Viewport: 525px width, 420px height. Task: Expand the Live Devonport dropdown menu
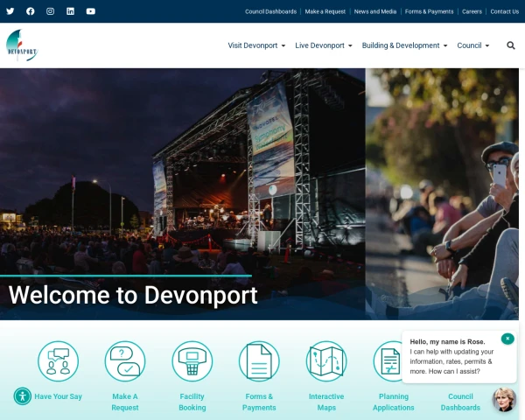point(323,45)
